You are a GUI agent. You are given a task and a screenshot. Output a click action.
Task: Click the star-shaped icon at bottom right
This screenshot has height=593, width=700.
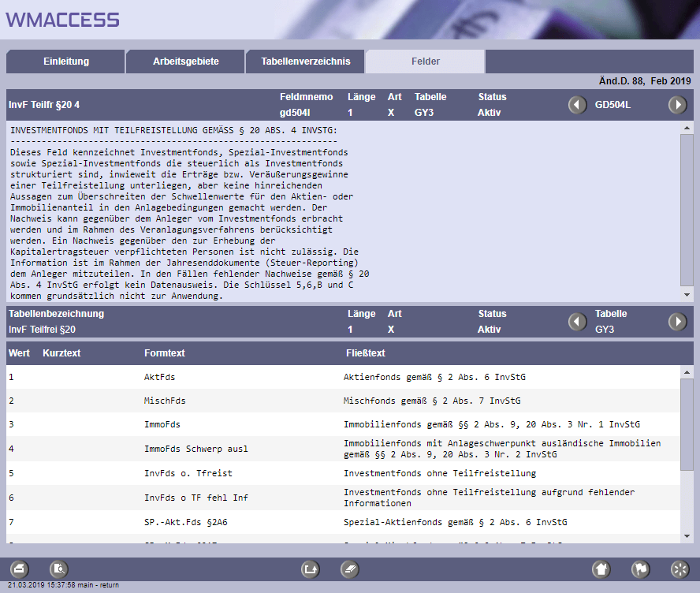680,569
